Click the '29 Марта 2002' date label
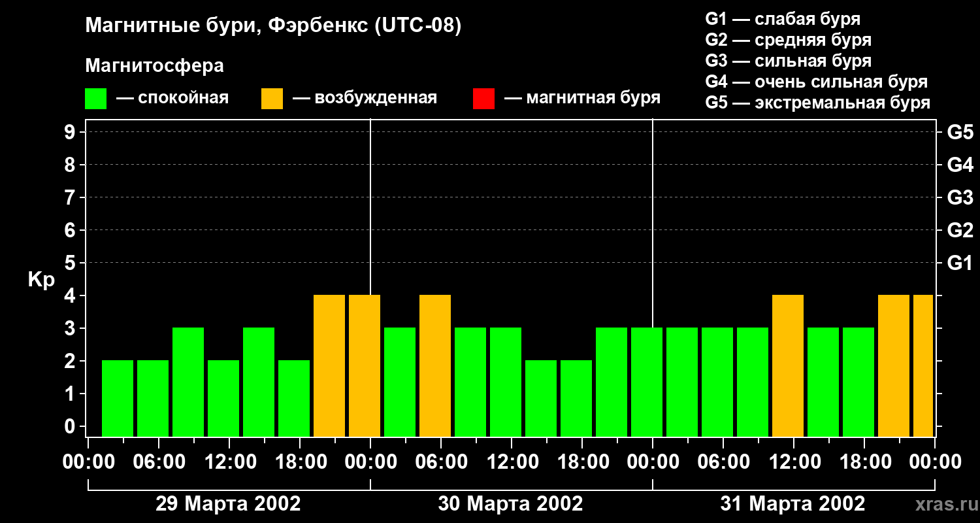The image size is (980, 523). 228,504
